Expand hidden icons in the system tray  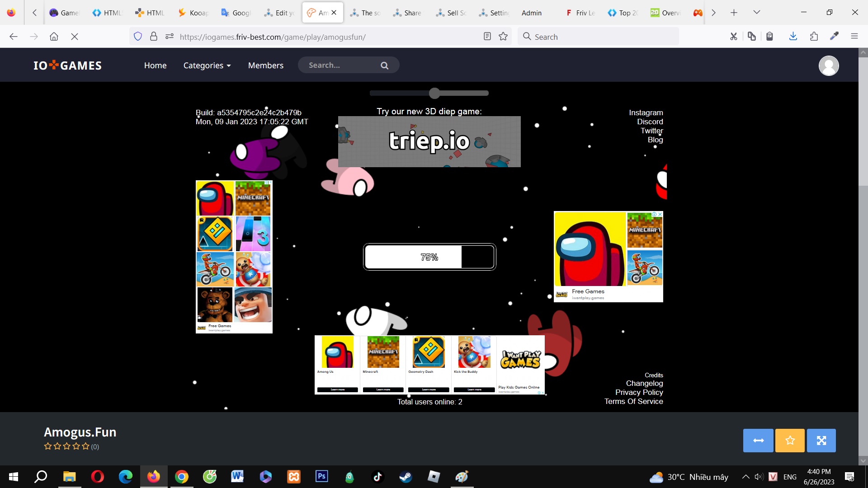(x=745, y=476)
